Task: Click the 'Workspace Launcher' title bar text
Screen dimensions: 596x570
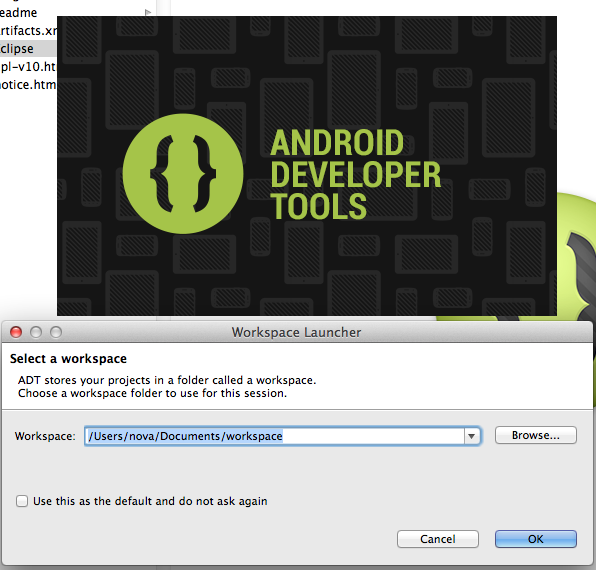Action: click(x=296, y=332)
